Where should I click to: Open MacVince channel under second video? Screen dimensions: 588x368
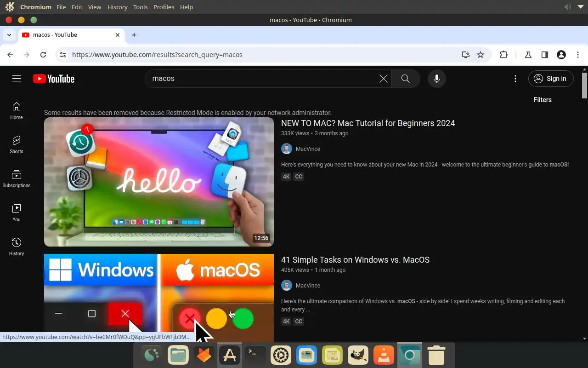pos(308,286)
